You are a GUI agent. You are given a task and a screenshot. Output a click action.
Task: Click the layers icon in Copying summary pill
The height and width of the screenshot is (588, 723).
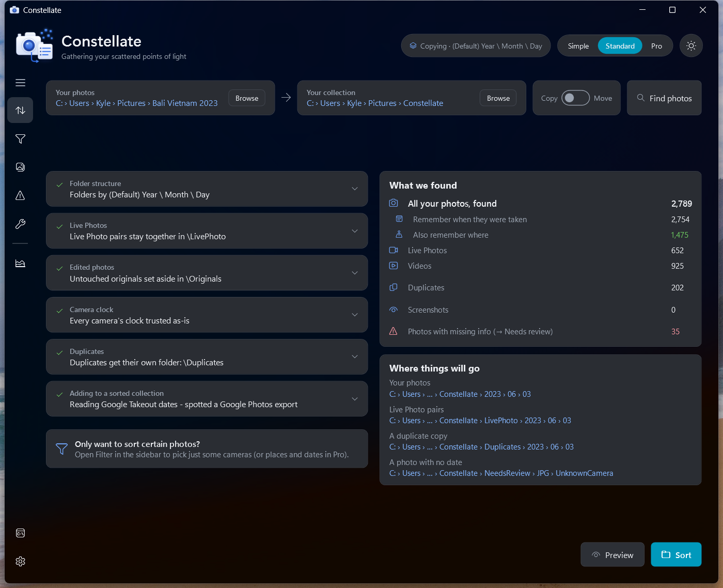413,45
